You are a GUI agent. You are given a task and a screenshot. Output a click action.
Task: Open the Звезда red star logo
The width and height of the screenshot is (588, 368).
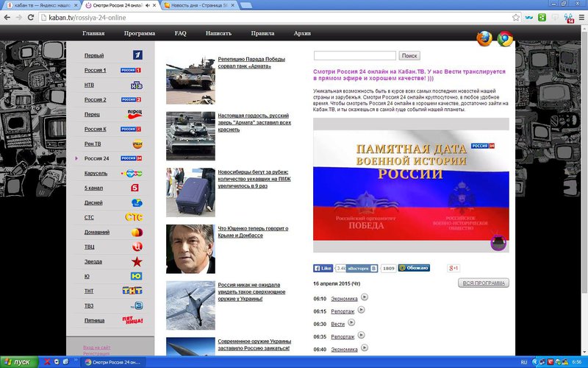pyautogui.click(x=136, y=261)
